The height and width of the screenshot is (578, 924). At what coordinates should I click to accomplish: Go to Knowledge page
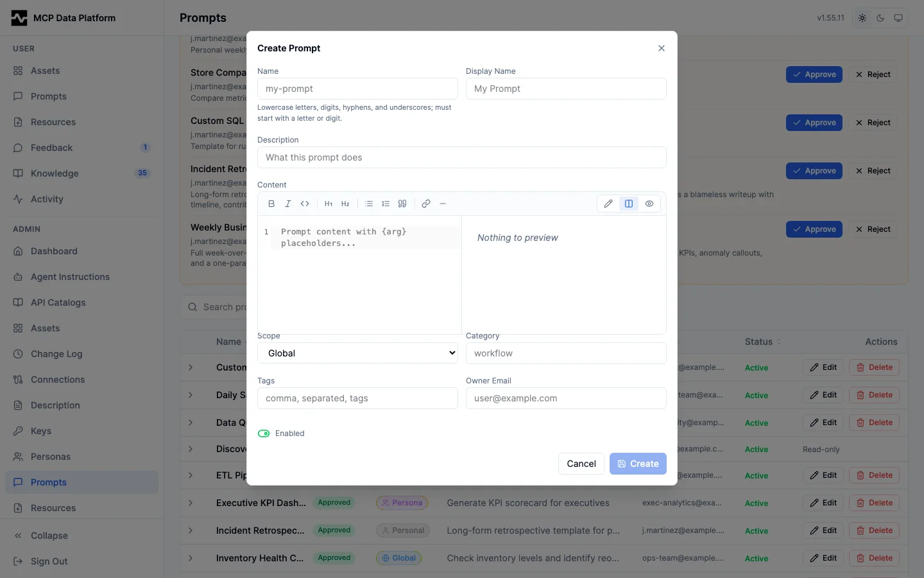click(81, 173)
